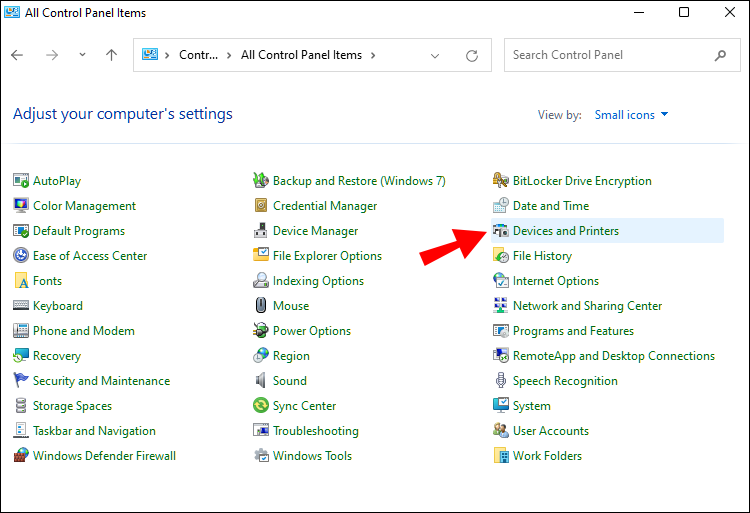Launch the Troubleshooting item
This screenshot has height=513, width=750.
[315, 431]
